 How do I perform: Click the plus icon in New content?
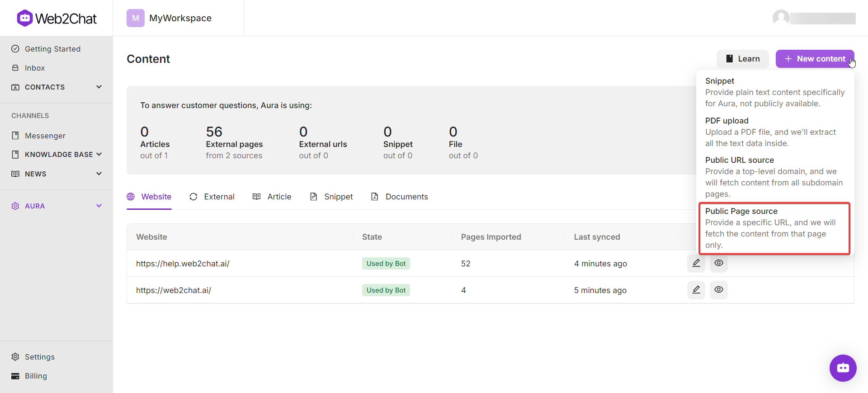coord(788,59)
